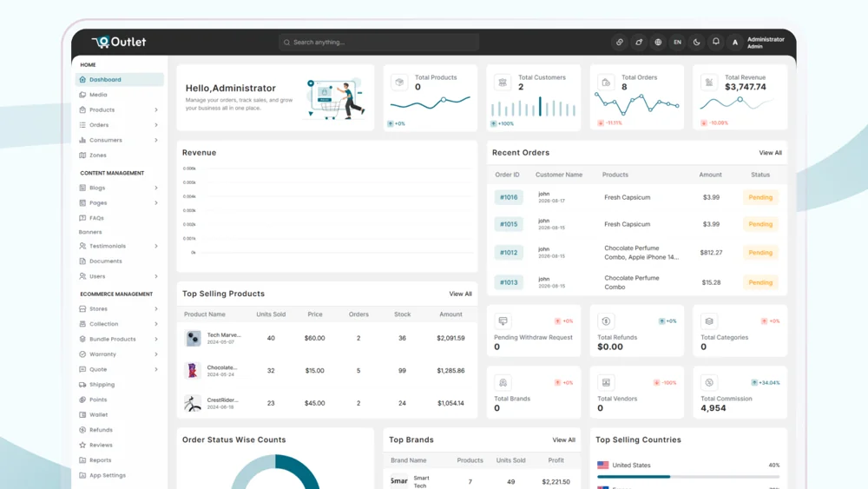The image size is (868, 489).
Task: Click the Total Categories card icon
Action: tap(709, 321)
